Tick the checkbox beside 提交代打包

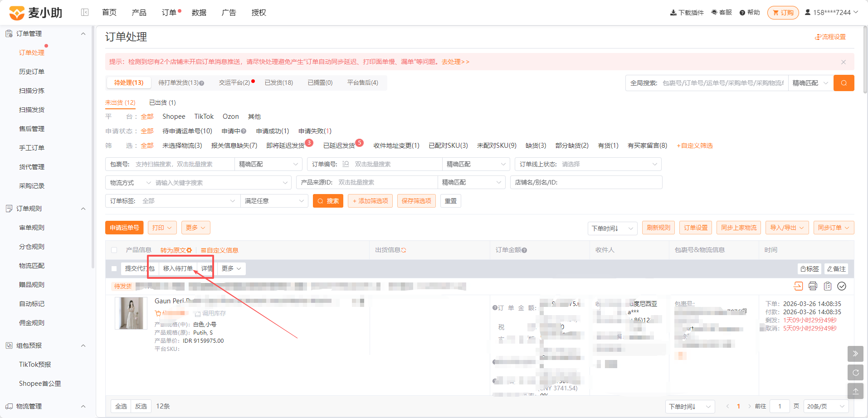[x=114, y=269]
